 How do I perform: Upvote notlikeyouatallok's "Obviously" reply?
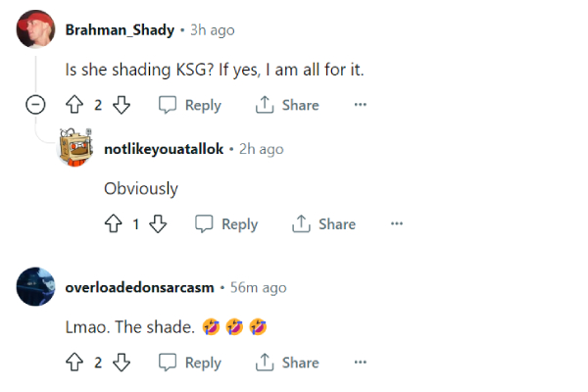113,224
